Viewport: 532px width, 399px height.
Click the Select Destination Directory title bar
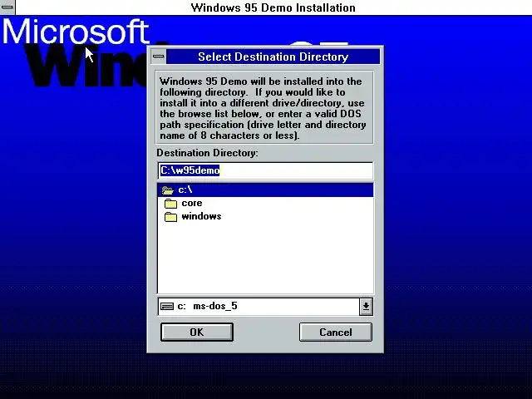click(273, 57)
